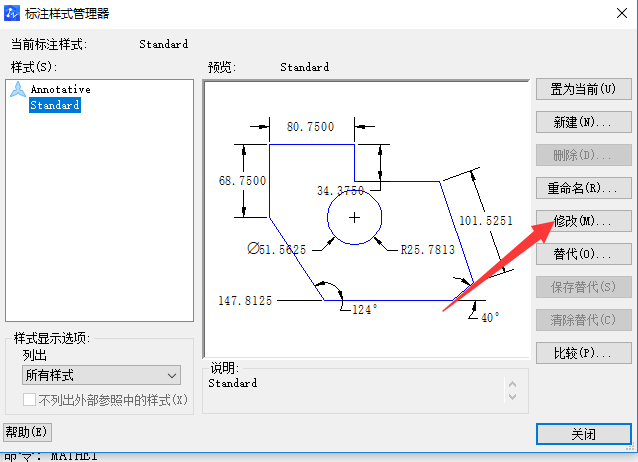Click the annotative scale icon beside Annotative
The height and width of the screenshot is (462, 638).
click(18, 90)
